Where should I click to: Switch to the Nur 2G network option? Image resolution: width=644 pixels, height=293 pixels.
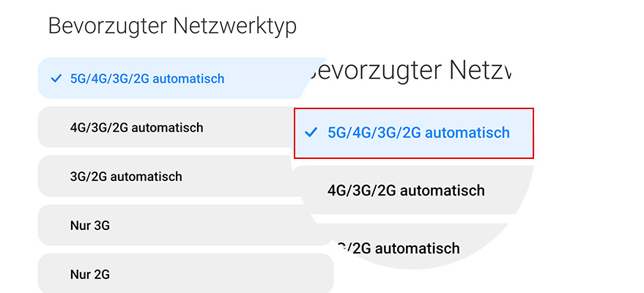point(90,274)
